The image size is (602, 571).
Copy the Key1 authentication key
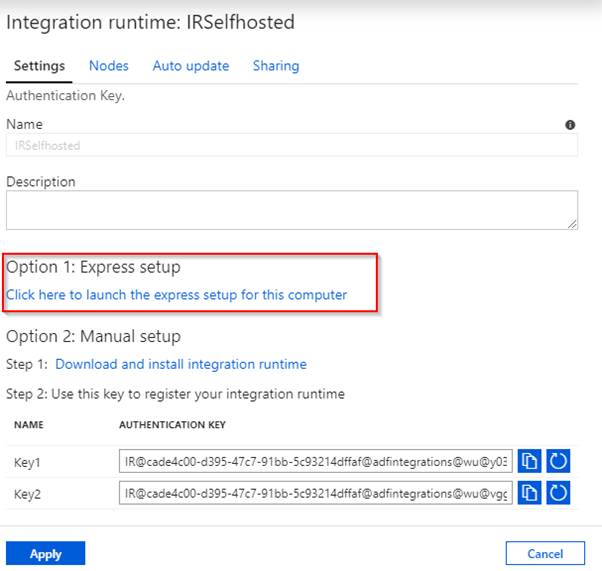coord(530,462)
